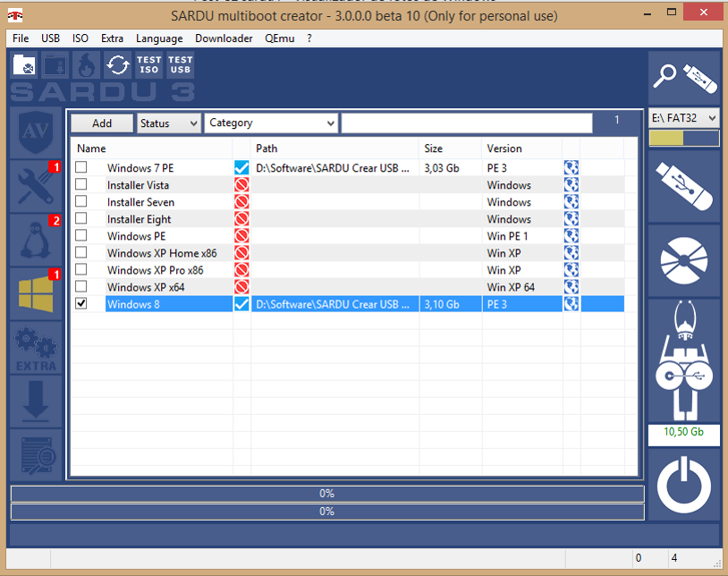Screen dimensions: 728x576
Task: Check the Windows 7 PE checkbox
Action: [81, 167]
